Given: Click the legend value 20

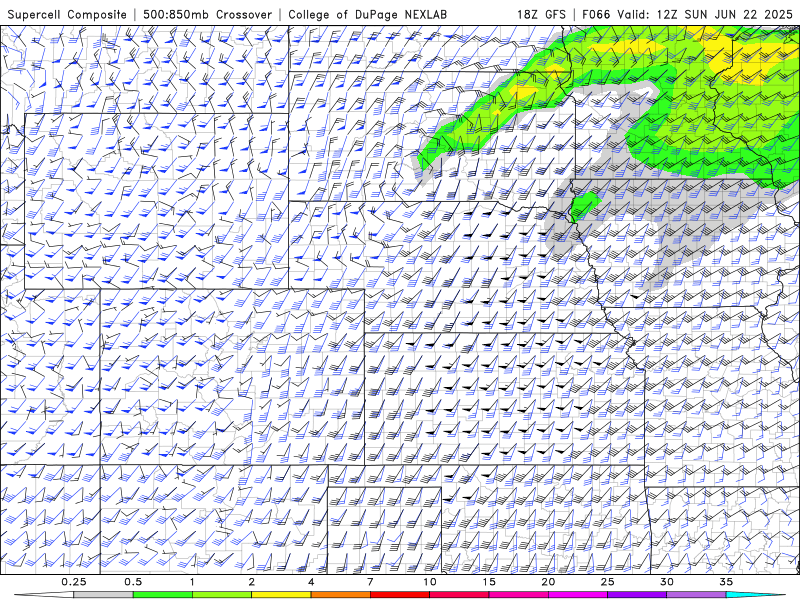Looking at the screenshot, I should click(x=548, y=582).
